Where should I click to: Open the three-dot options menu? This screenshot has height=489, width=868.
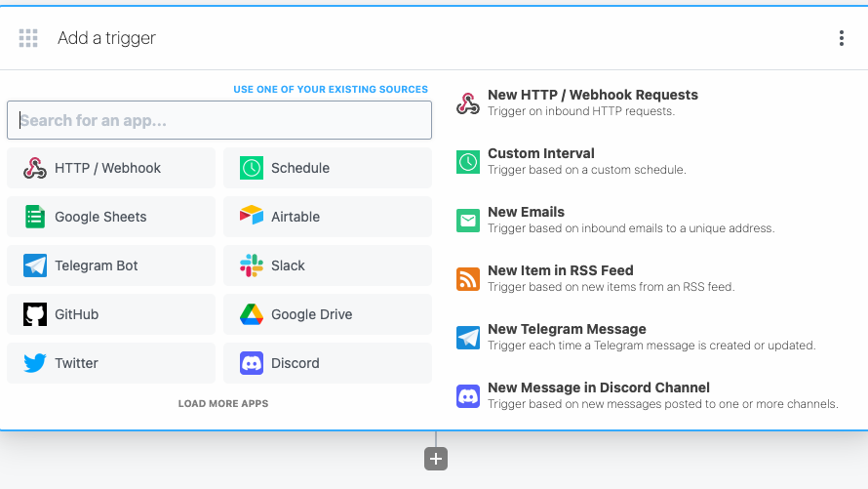842,38
